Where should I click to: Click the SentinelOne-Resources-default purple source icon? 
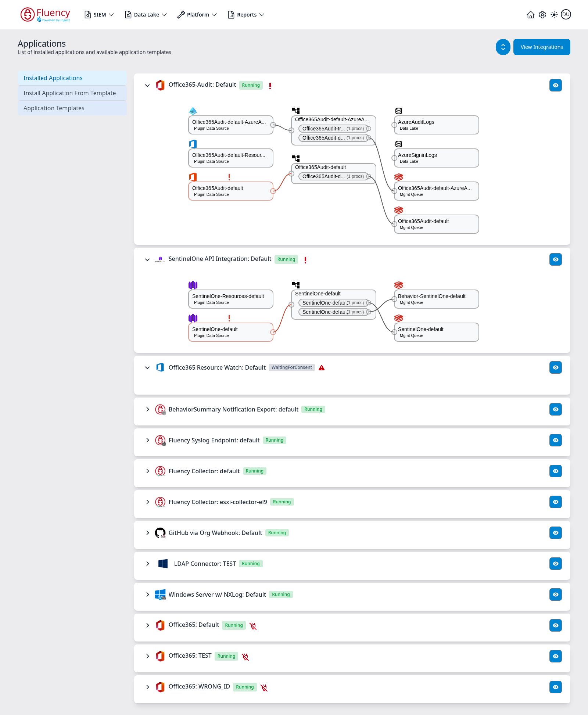pos(193,285)
